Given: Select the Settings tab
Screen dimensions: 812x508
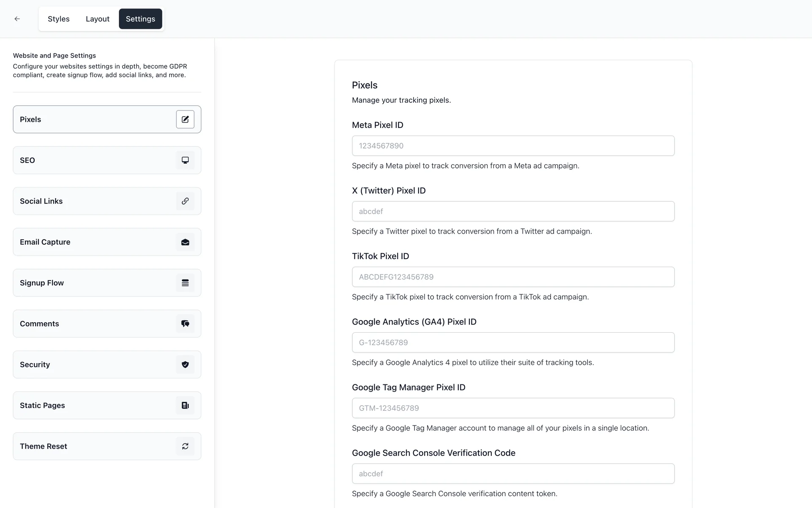Looking at the screenshot, I should [x=140, y=19].
